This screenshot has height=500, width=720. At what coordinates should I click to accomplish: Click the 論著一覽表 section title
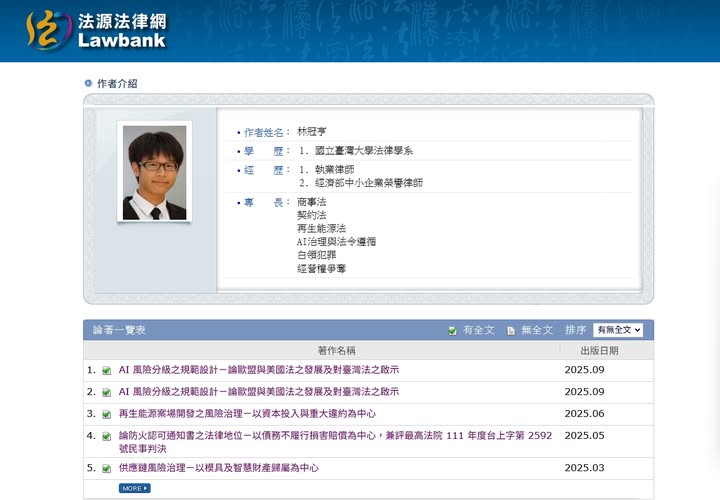point(120,330)
